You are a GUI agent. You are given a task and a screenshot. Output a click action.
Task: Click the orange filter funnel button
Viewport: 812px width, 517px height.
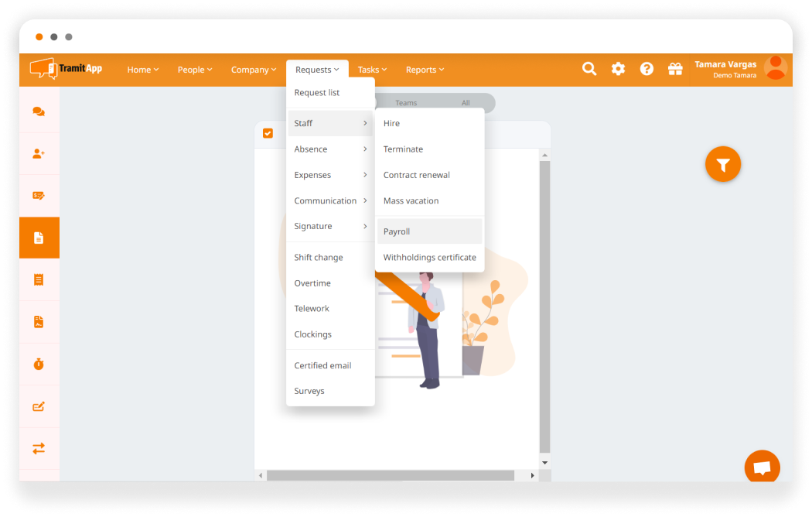[723, 164]
